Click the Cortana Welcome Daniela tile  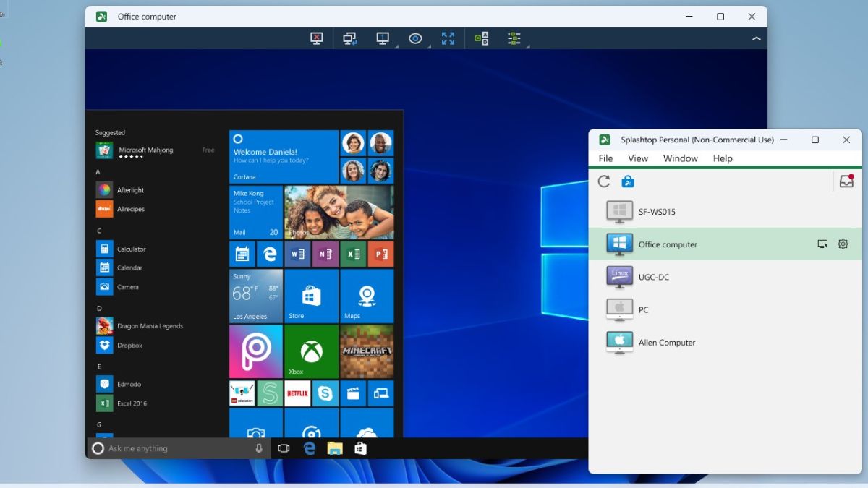284,157
